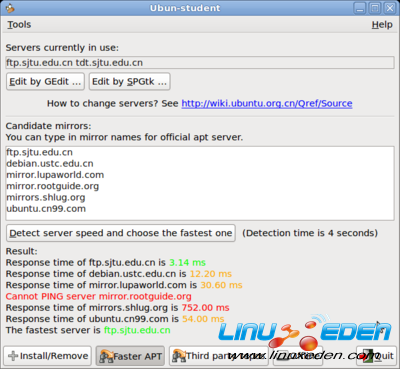
Task: Close the Ubun-student window
Action: pyautogui.click(x=390, y=8)
